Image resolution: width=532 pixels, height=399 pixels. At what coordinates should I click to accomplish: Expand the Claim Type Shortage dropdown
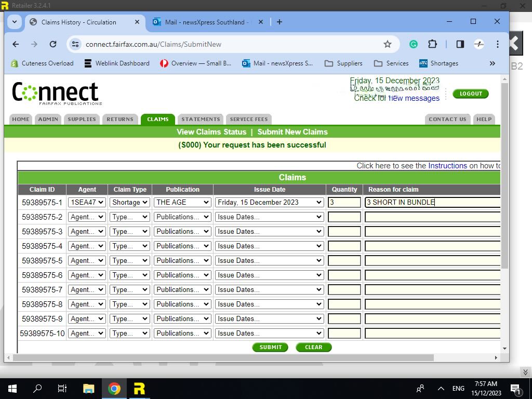point(130,203)
